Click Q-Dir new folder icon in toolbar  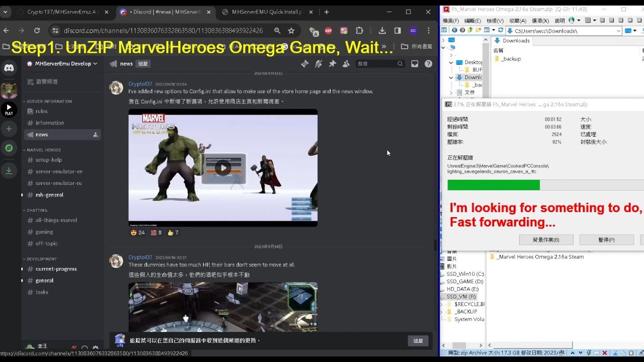(x=478, y=30)
